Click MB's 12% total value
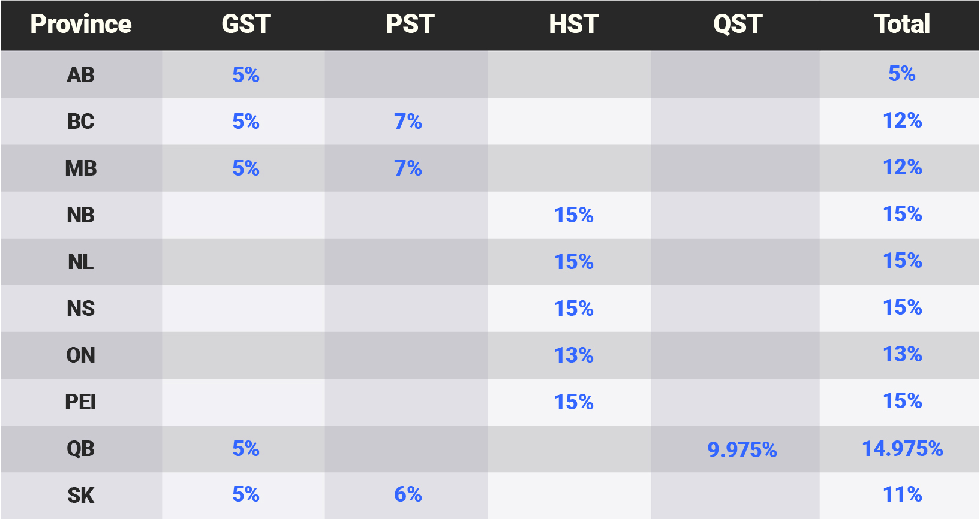 tap(902, 167)
